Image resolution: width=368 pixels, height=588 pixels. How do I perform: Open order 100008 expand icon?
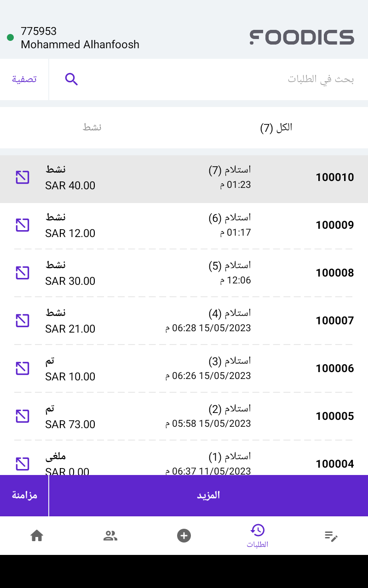[x=23, y=273]
